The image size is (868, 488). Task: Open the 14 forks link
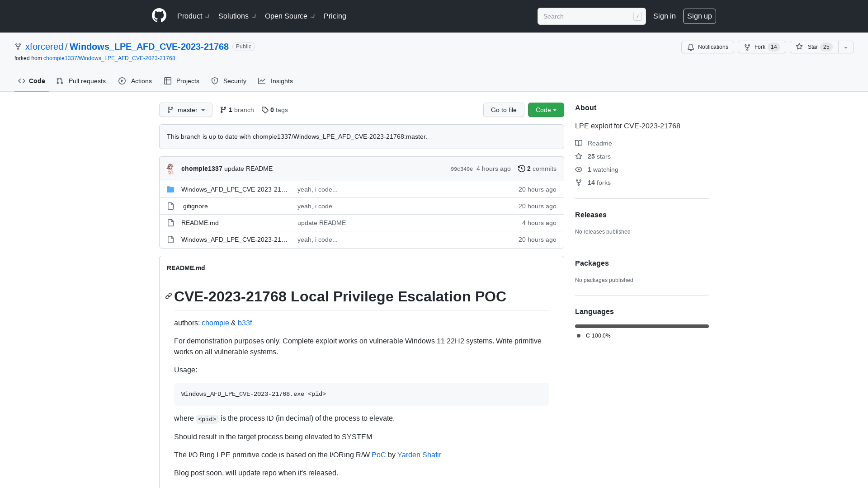point(593,183)
